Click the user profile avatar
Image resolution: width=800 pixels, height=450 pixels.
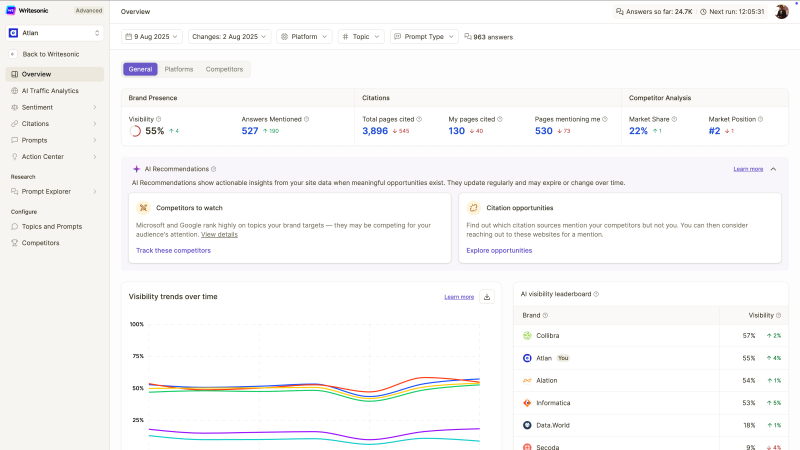(782, 12)
